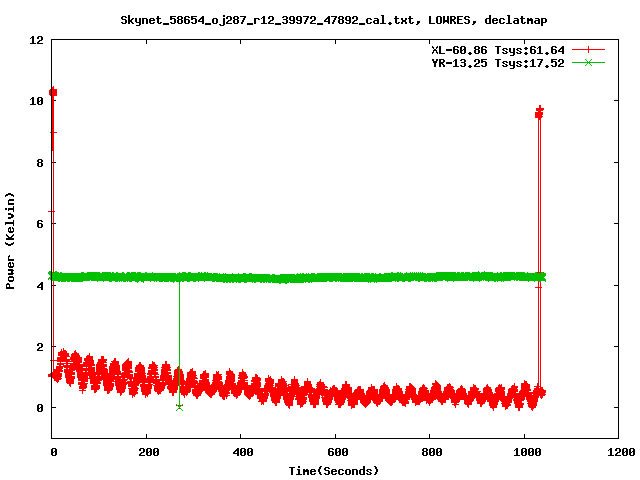Screen dimensions: 640x480
Task: Click the x-axis tick label '800'
Action: pyautogui.click(x=431, y=452)
